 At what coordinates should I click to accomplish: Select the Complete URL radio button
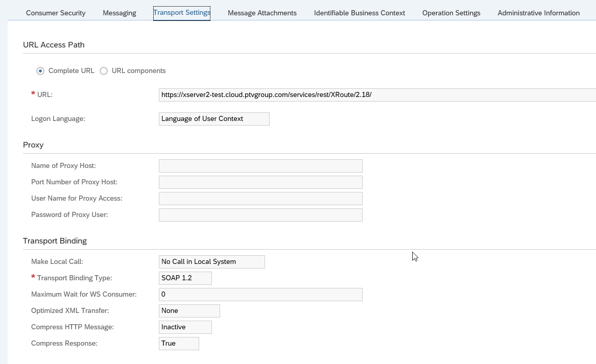pyautogui.click(x=40, y=71)
